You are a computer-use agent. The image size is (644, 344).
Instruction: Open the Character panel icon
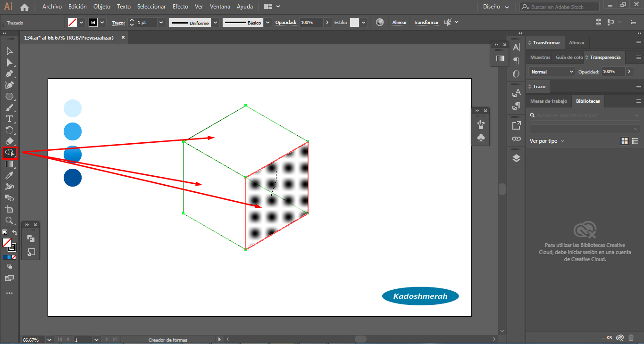[516, 47]
